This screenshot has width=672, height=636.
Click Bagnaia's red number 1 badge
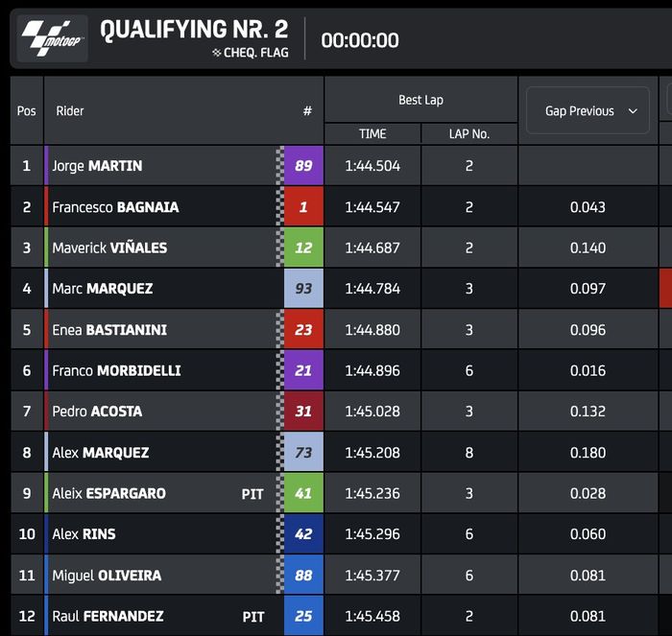[303, 207]
